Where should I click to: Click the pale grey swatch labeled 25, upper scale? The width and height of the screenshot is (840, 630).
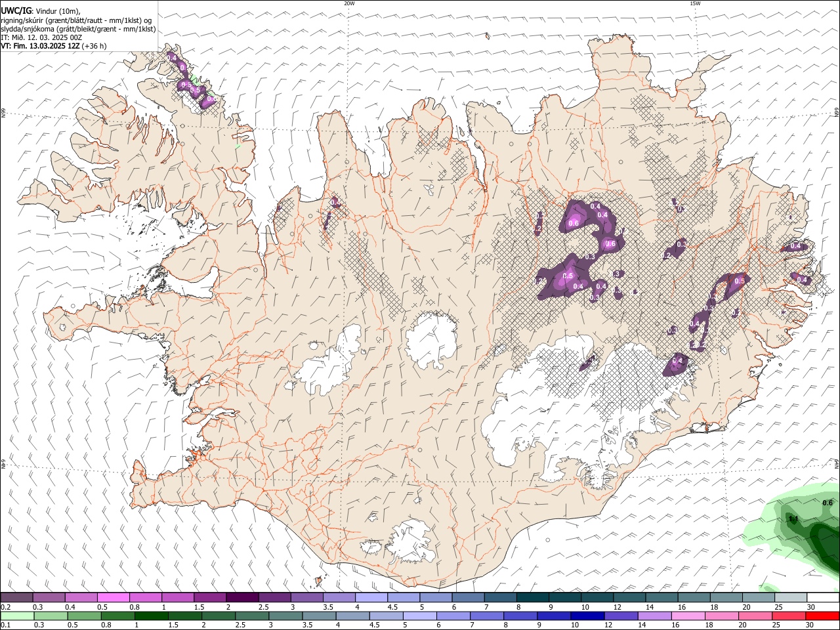click(791, 597)
